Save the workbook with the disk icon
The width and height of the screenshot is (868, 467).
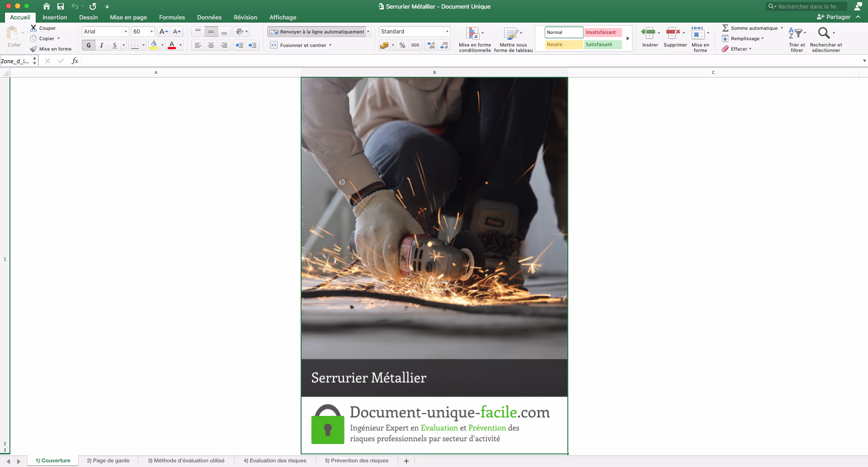[61, 6]
